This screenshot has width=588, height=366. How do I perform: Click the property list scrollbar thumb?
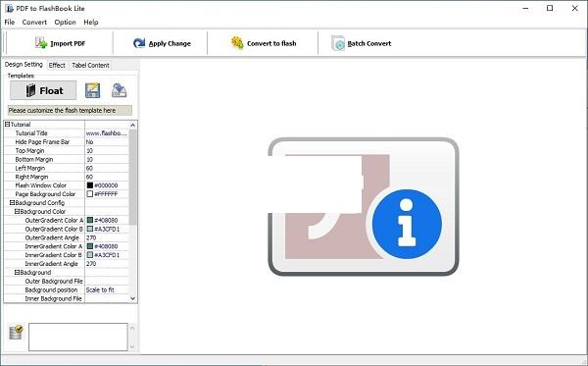click(132, 177)
